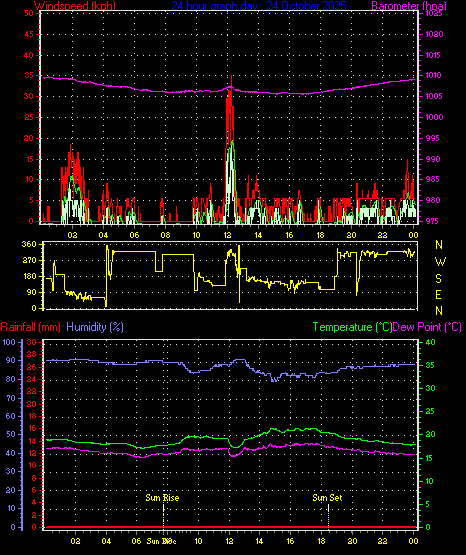Viewport: 466px width, 555px height.
Task: Click the 16 value on rainfall axis
Action: (x=32, y=428)
